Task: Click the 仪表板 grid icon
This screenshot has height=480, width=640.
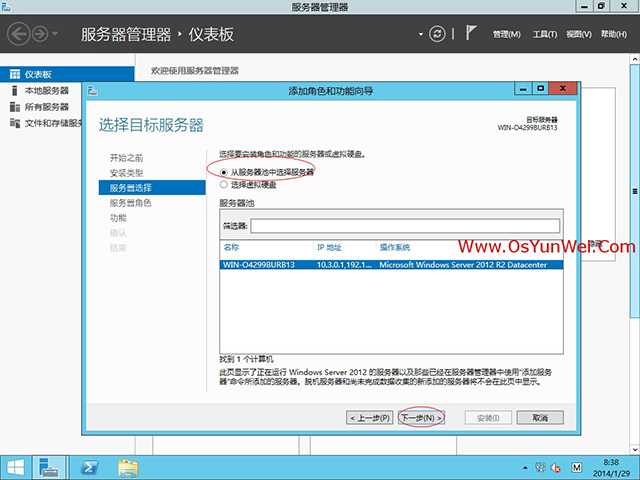Action: [x=15, y=74]
